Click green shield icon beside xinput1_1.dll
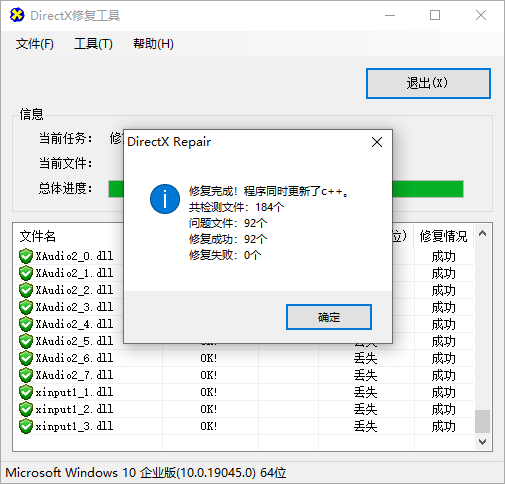The width and height of the screenshot is (505, 484). [26, 392]
